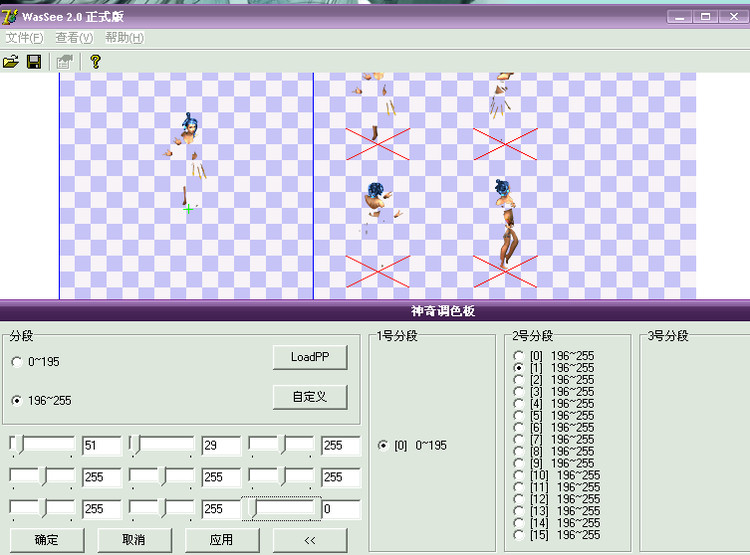This screenshot has height=555, width=750.
Task: Click the save floppy disk icon
Action: (x=34, y=62)
